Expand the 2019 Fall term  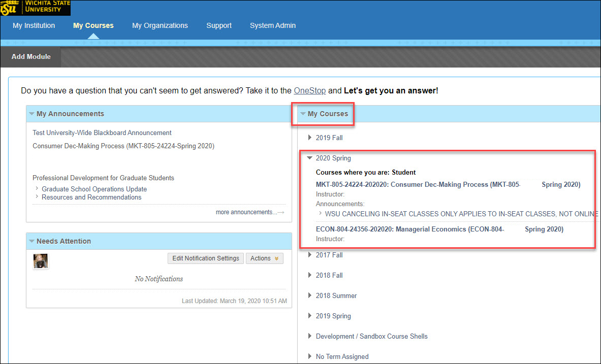pos(310,138)
